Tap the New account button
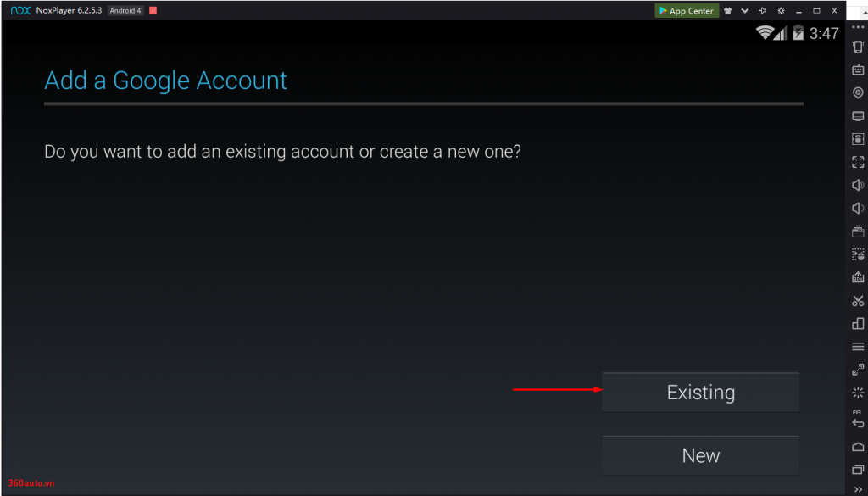 (700, 455)
